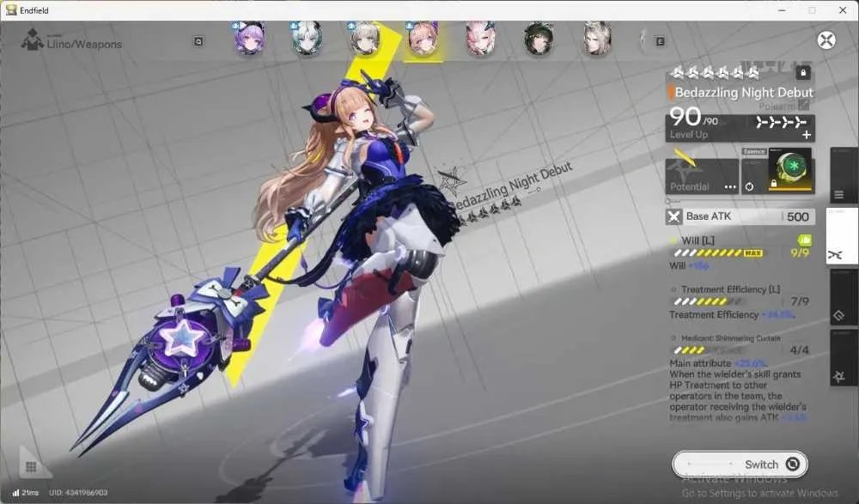Click the E next-operator key icon
The width and height of the screenshot is (859, 504).
pos(660,41)
